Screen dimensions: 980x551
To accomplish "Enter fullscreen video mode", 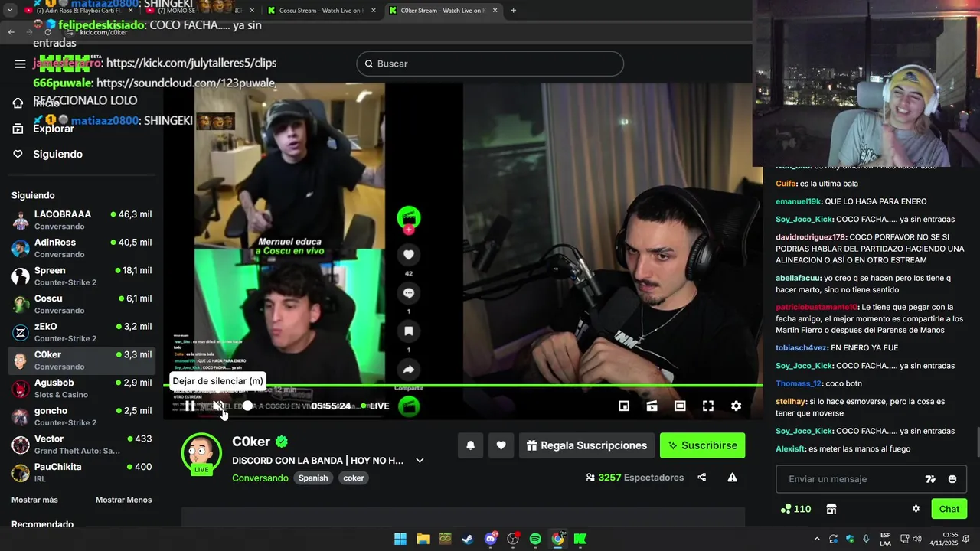I will [708, 406].
